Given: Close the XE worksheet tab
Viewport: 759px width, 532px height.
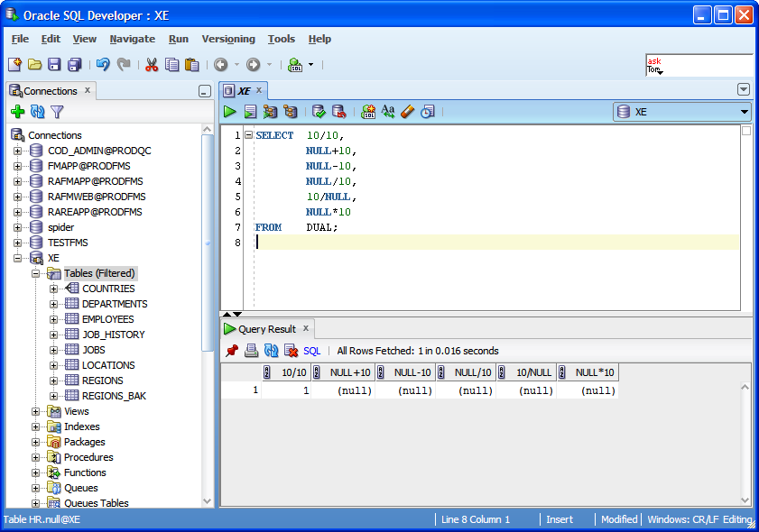Looking at the screenshot, I should click(259, 90).
